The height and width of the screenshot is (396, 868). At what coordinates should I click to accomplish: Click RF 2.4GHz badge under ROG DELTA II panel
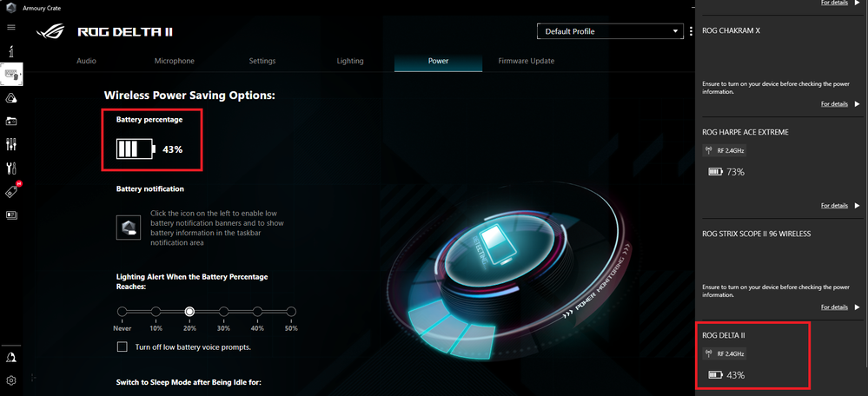pos(725,353)
